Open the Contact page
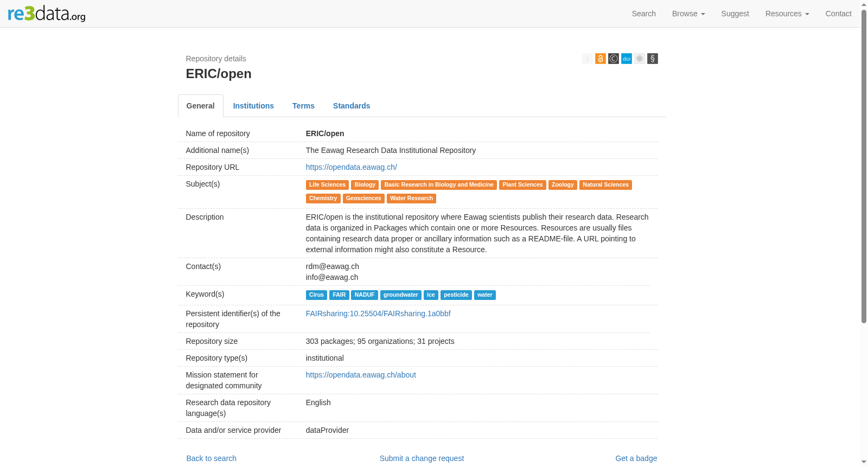The height and width of the screenshot is (467, 868). point(838,14)
